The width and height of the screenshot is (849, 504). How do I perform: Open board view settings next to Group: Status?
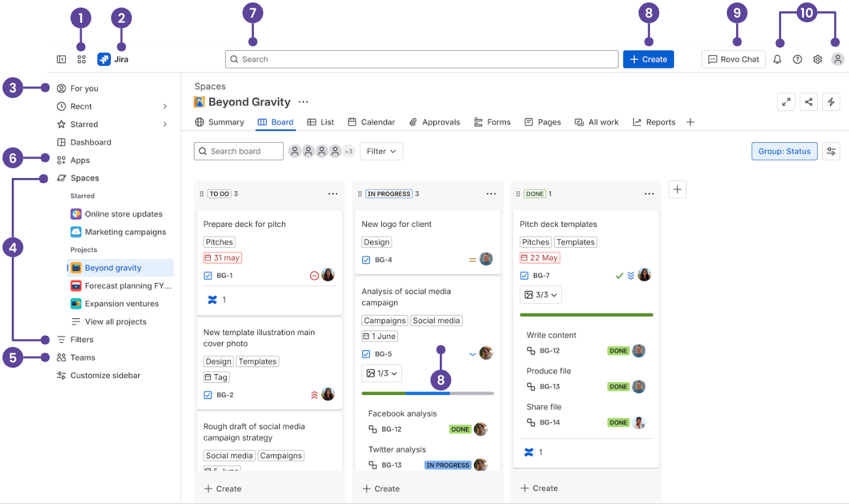click(831, 151)
